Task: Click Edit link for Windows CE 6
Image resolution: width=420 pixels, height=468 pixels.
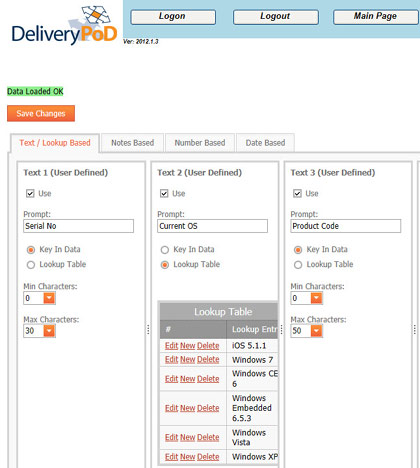Action: pyautogui.click(x=171, y=379)
